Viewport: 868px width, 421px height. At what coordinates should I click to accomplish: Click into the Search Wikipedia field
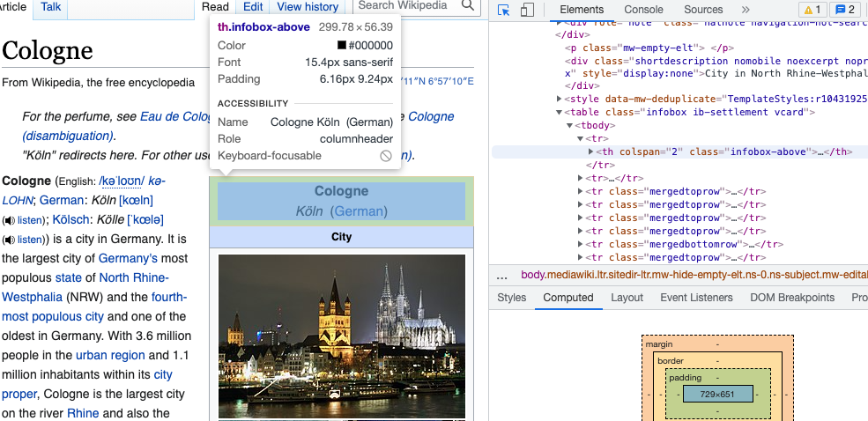405,6
